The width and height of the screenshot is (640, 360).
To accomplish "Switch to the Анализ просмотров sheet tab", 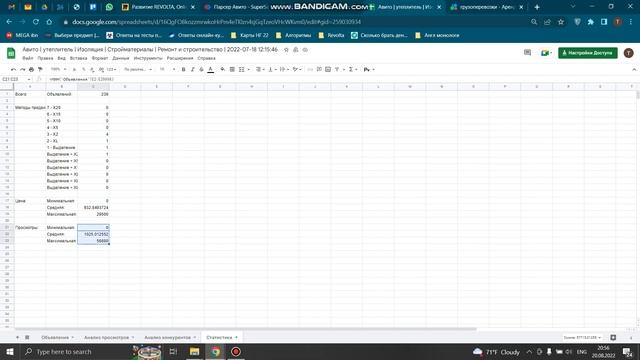I will [x=109, y=337].
